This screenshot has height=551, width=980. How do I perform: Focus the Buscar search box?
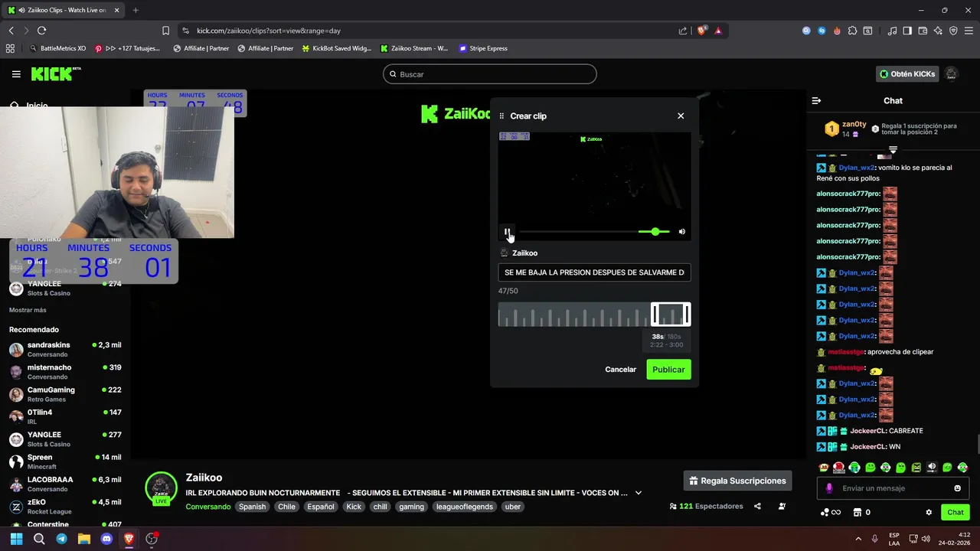tap(490, 74)
